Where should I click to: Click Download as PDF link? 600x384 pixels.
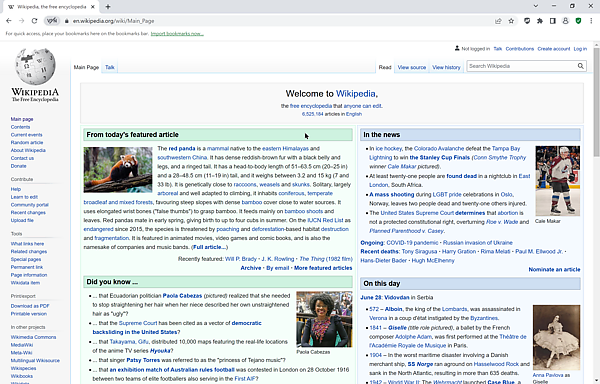[30, 306]
